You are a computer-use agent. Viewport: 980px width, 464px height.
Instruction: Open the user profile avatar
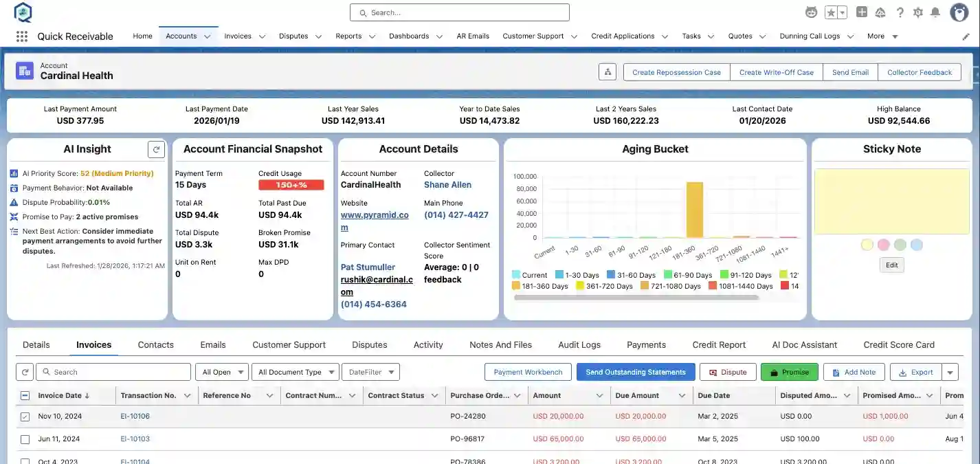959,12
